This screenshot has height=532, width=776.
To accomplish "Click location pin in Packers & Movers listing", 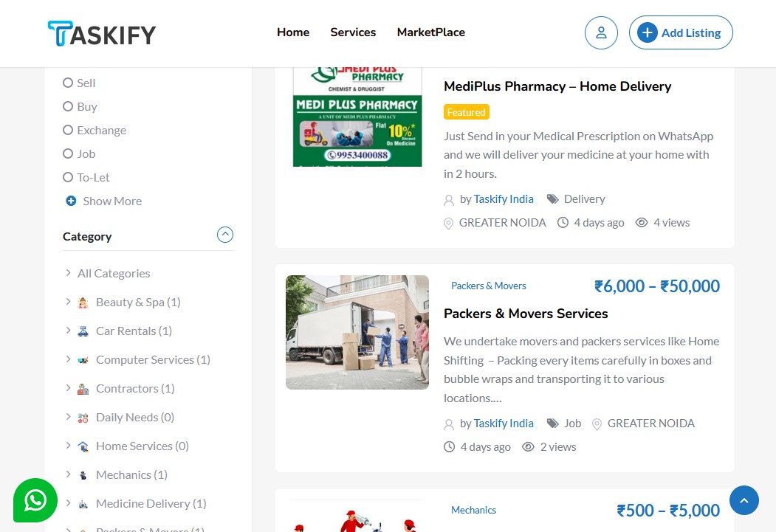I will click(597, 424).
